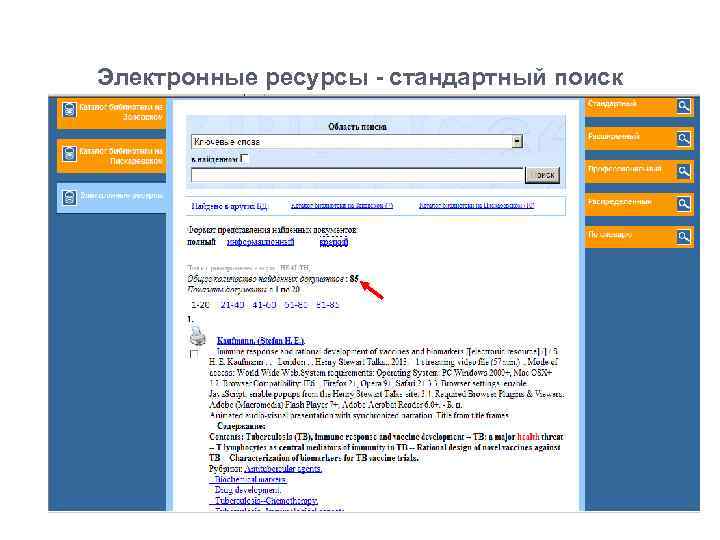Open the Kaufmann, (Stefan H.E.) author link
The height and width of the screenshot is (540, 720).
[260, 341]
